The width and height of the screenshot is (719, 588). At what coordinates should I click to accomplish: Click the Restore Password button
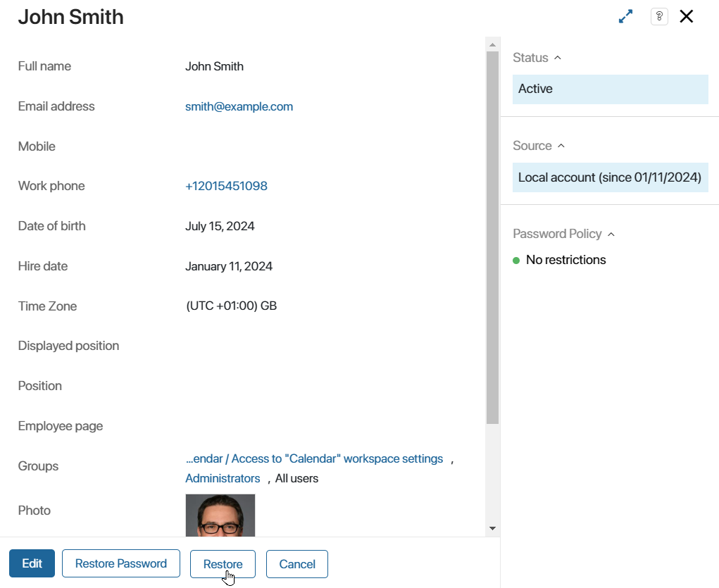121,563
